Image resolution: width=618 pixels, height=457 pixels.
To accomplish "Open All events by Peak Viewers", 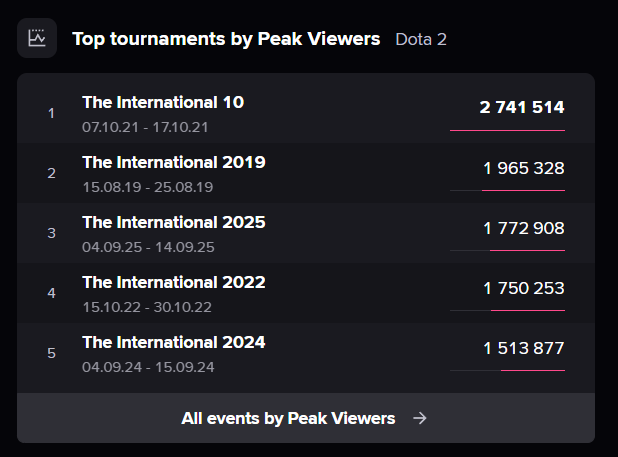I will (x=288, y=418).
